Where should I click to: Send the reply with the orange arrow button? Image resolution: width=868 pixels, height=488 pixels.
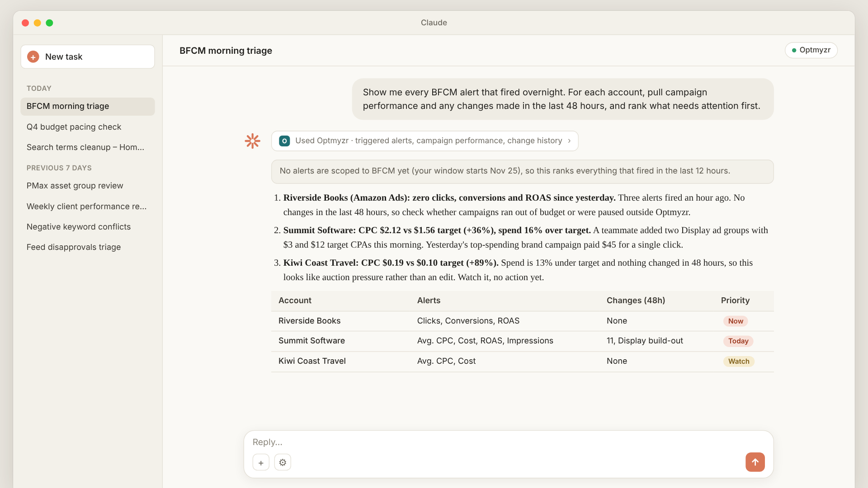coord(755,462)
